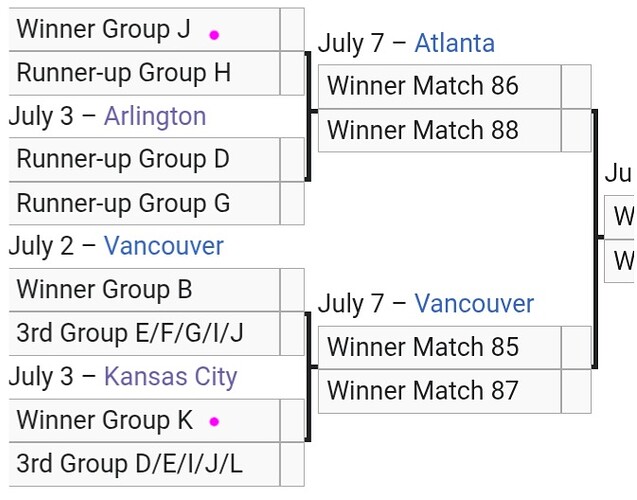Open the Arlington link for July 3
Viewport: 637px width, 500px height.
click(x=155, y=117)
